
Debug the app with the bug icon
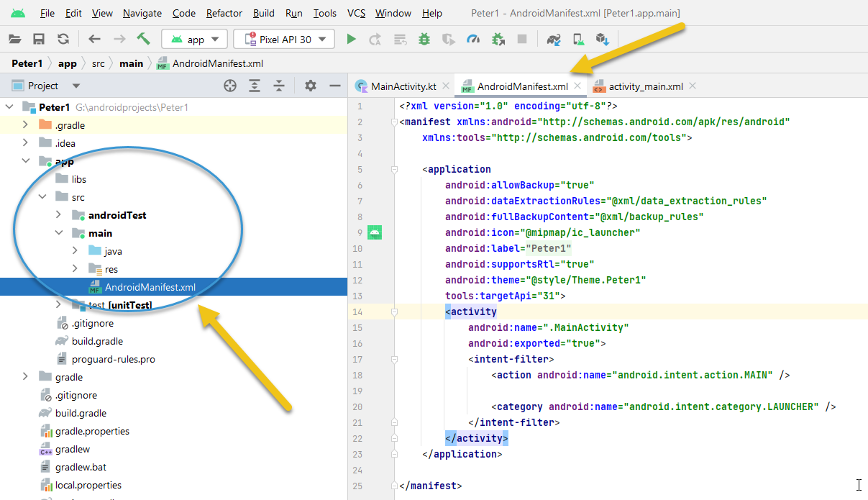[x=424, y=40]
